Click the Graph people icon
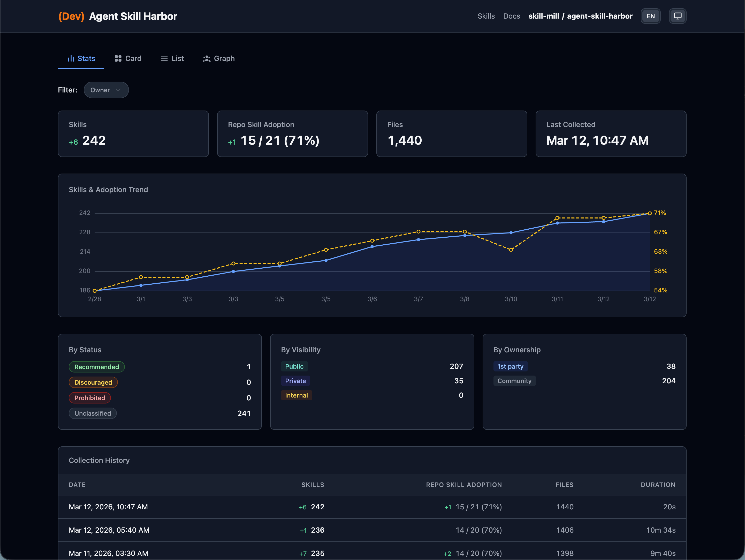The width and height of the screenshot is (745, 560). tap(207, 59)
